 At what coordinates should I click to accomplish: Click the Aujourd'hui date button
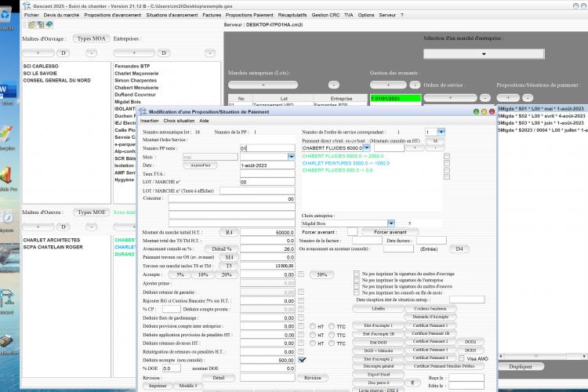pyautogui.click(x=200, y=165)
